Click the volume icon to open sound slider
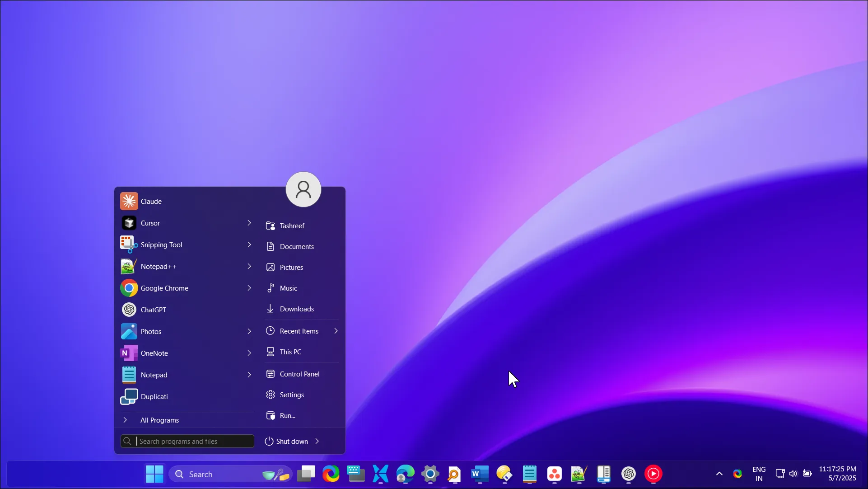868x489 pixels. tap(793, 474)
